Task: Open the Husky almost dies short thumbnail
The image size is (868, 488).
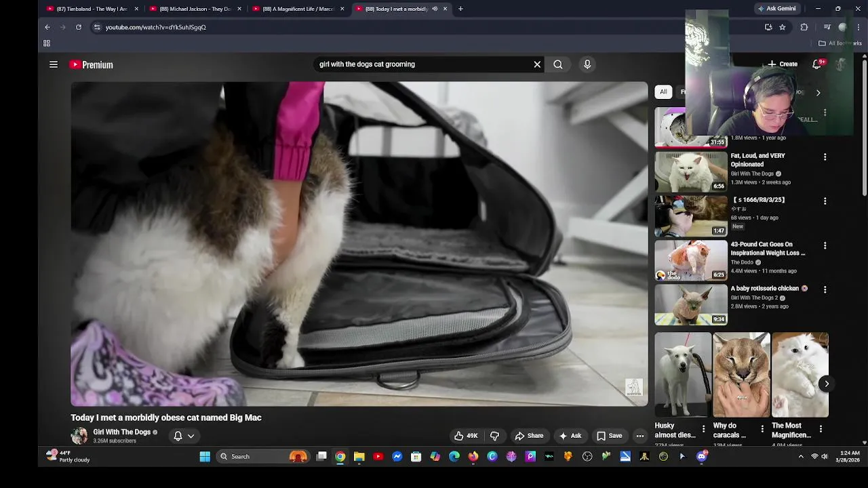Action: tap(683, 375)
